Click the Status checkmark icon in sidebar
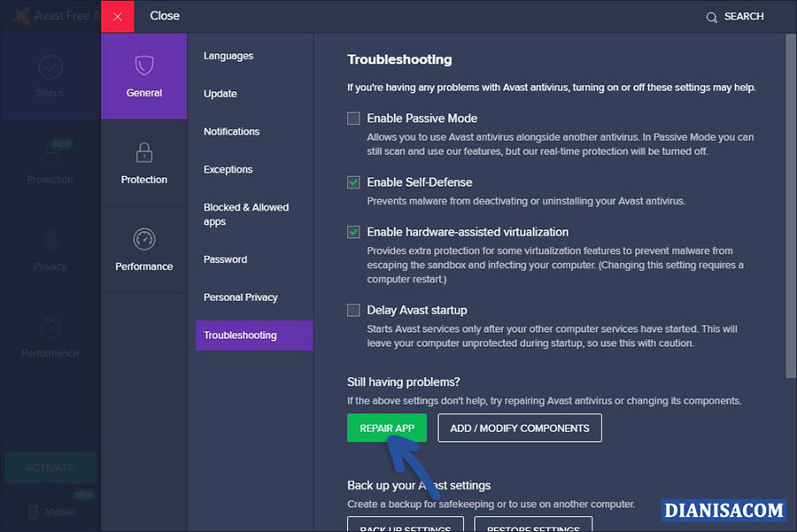 [x=50, y=67]
